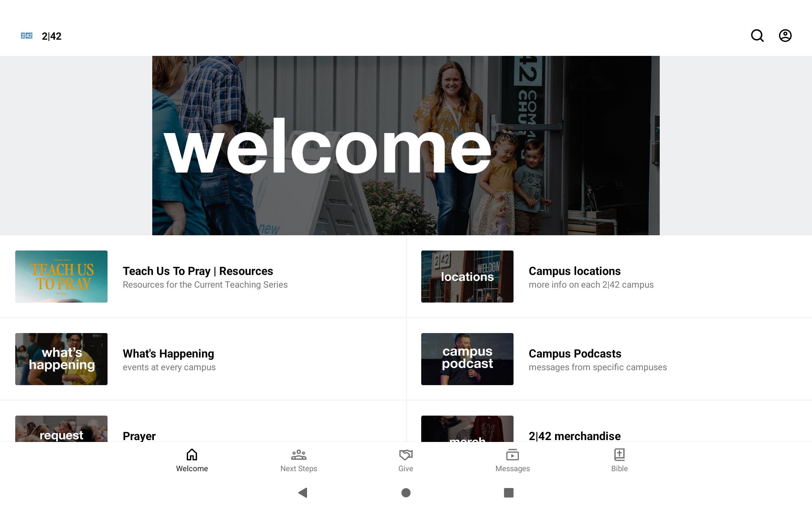Select 'Resources for the Current Teaching Series' text
812x508 pixels.
(x=205, y=284)
